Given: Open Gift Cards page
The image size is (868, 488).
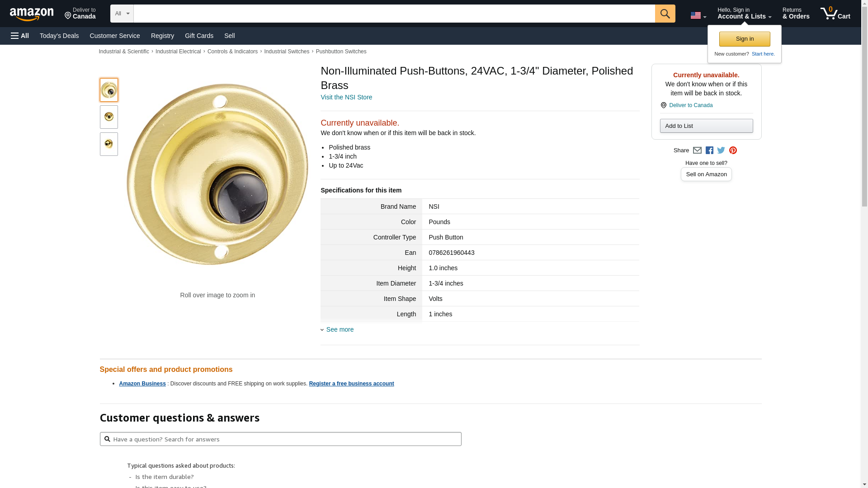Looking at the screenshot, I should coord(199,36).
